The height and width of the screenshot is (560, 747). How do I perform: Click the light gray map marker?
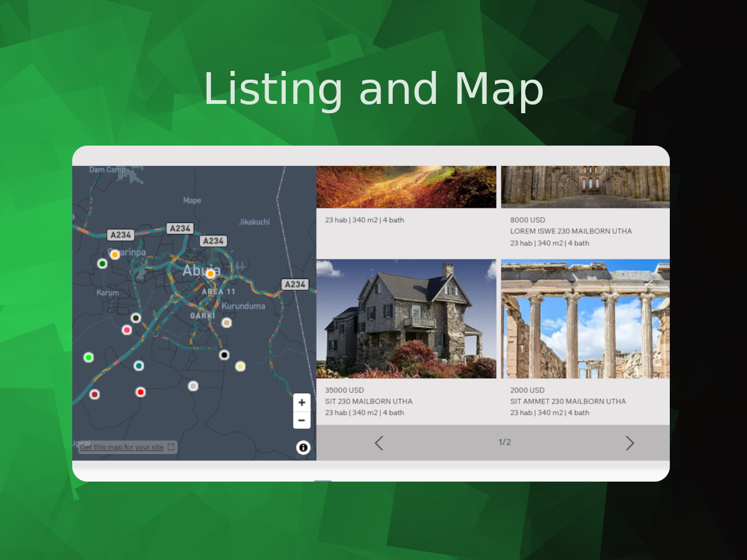pyautogui.click(x=193, y=386)
